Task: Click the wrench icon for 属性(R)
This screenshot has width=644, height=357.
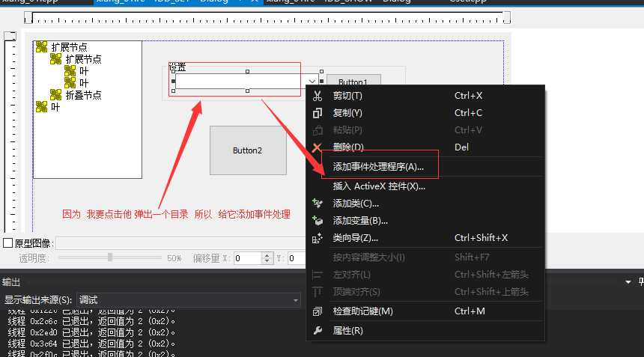Action: (x=317, y=330)
